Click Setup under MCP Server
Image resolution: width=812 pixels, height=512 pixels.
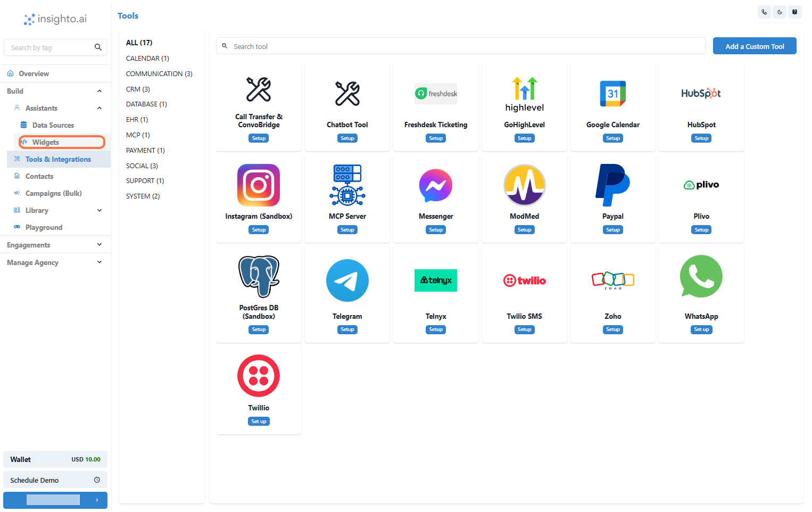[x=347, y=229]
